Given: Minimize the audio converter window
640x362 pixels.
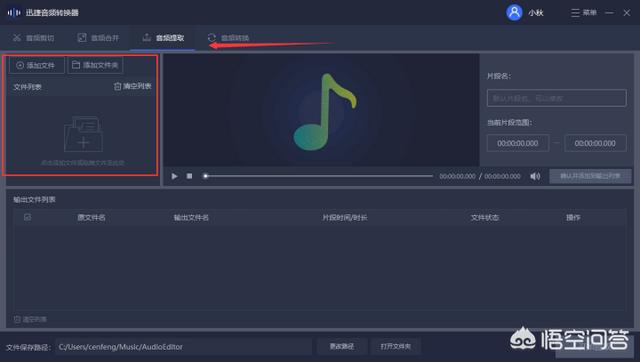Looking at the screenshot, I should [x=609, y=13].
